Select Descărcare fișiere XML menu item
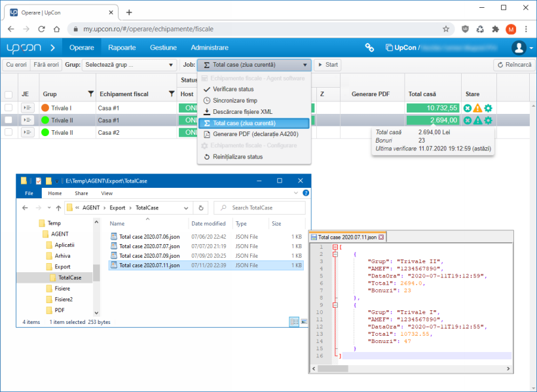Screen dimensions: 537x392 [254, 112]
